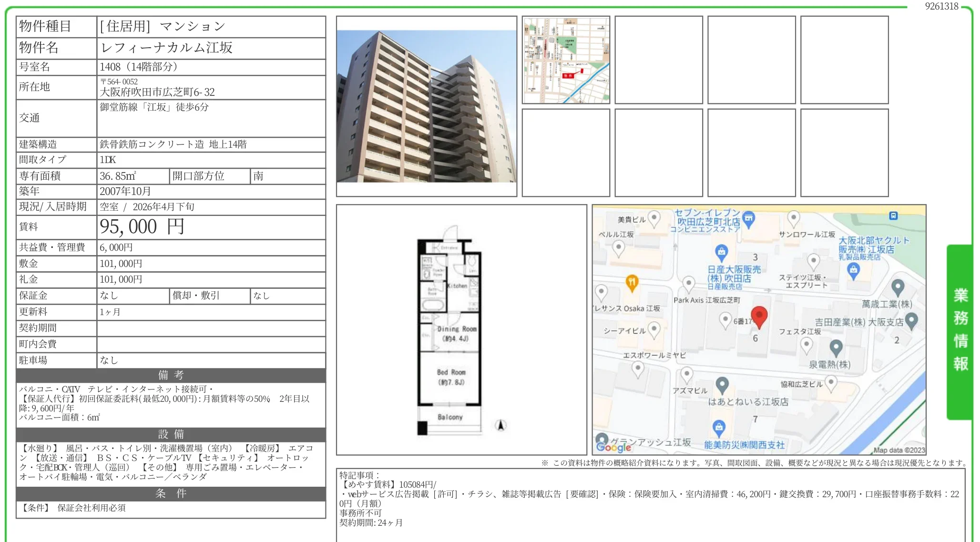Click the Seven-Eleven convenience store pin
This screenshot has height=542, width=980.
pos(749,219)
